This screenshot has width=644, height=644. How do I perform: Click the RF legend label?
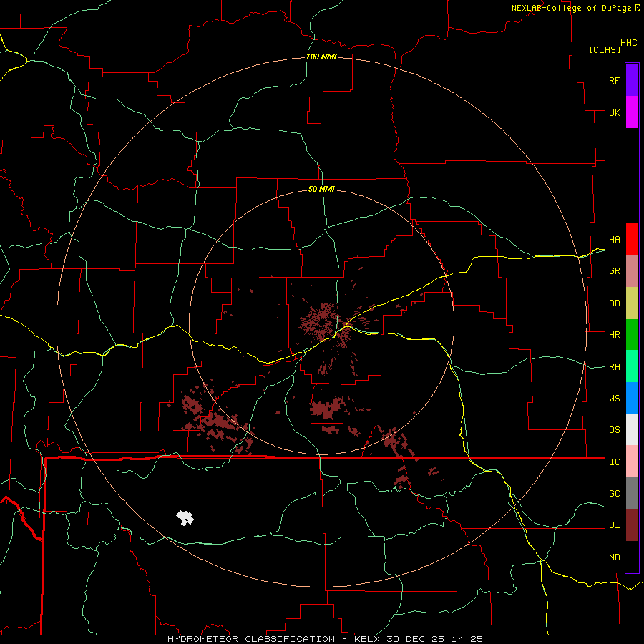click(614, 80)
